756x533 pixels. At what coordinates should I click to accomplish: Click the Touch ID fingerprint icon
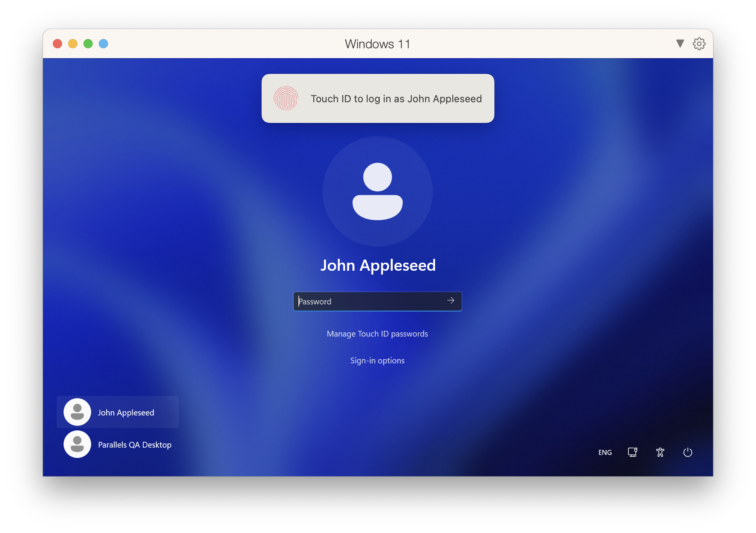click(x=286, y=98)
